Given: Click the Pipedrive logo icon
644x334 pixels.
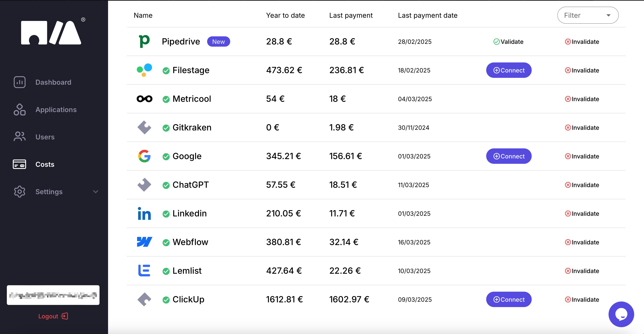Looking at the screenshot, I should 144,41.
